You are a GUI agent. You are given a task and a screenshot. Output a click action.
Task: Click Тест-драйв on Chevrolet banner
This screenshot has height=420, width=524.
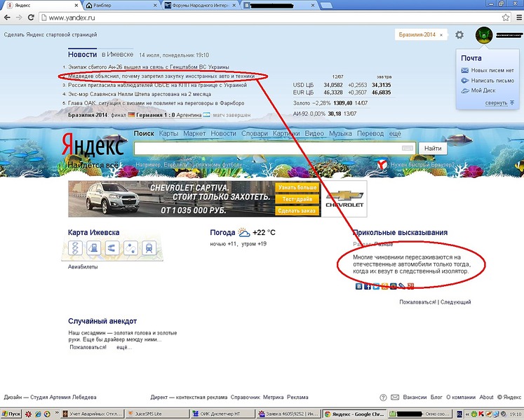(x=297, y=199)
